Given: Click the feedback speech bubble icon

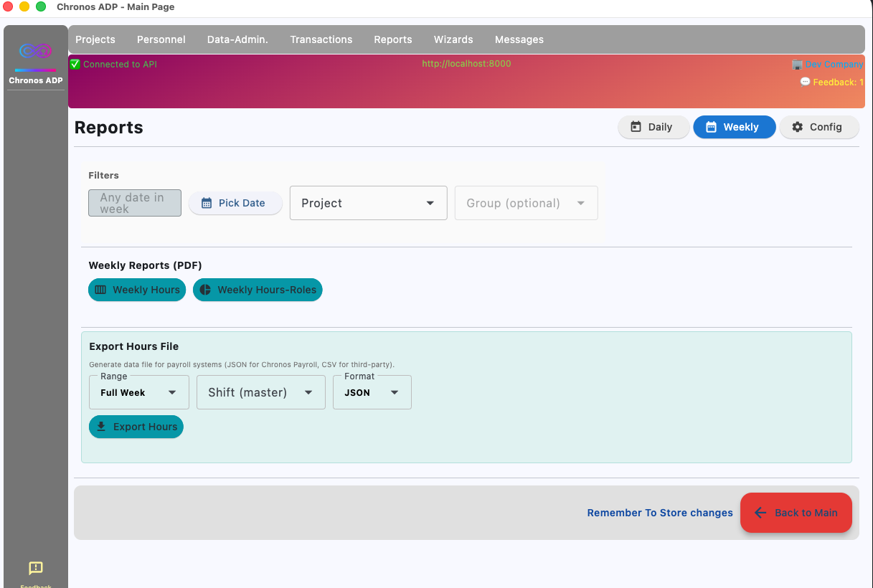Looking at the screenshot, I should click(x=805, y=82).
